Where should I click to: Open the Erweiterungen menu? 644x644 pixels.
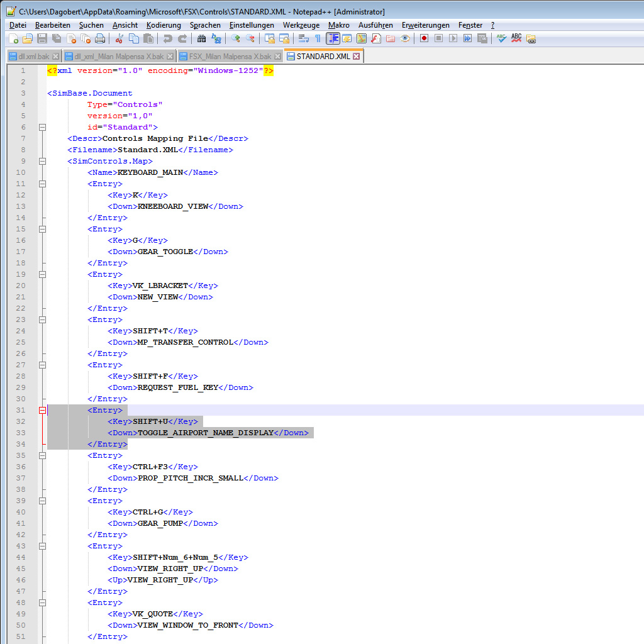pos(425,25)
